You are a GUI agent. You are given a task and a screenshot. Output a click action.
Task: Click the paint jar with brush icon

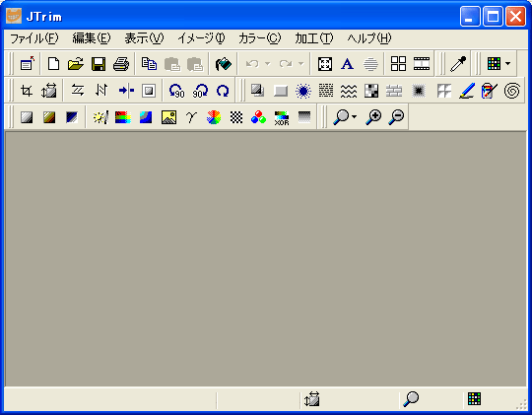tap(490, 91)
